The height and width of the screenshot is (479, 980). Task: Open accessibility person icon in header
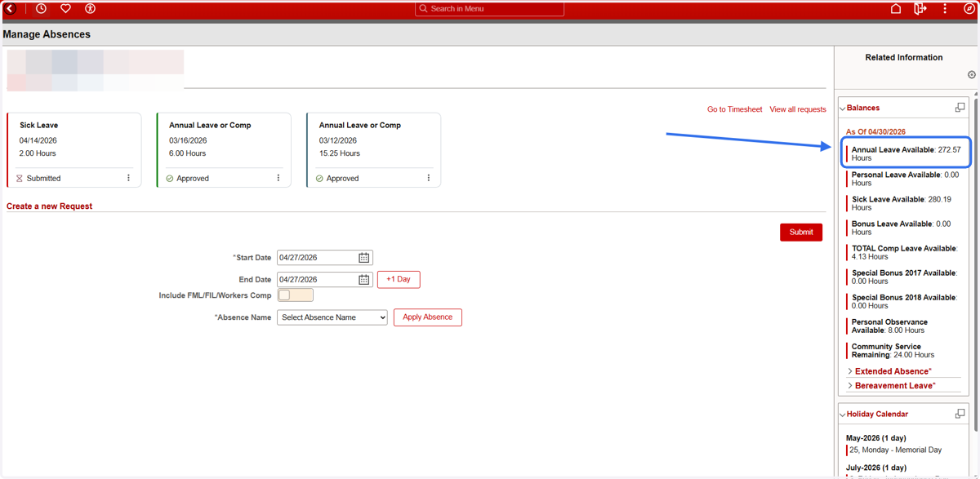[90, 9]
